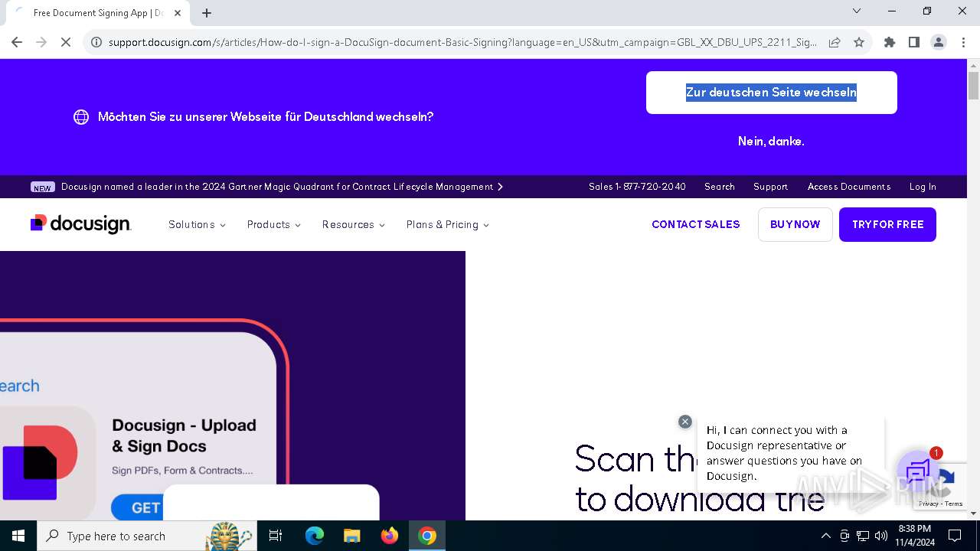Screen dimensions: 980x551
Task: Open the Chrome extensions puzzle icon
Action: pyautogui.click(x=890, y=42)
